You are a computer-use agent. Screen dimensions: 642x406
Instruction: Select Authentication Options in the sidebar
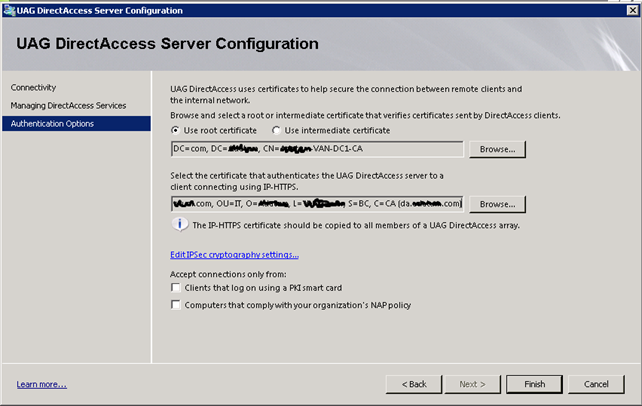click(76, 124)
